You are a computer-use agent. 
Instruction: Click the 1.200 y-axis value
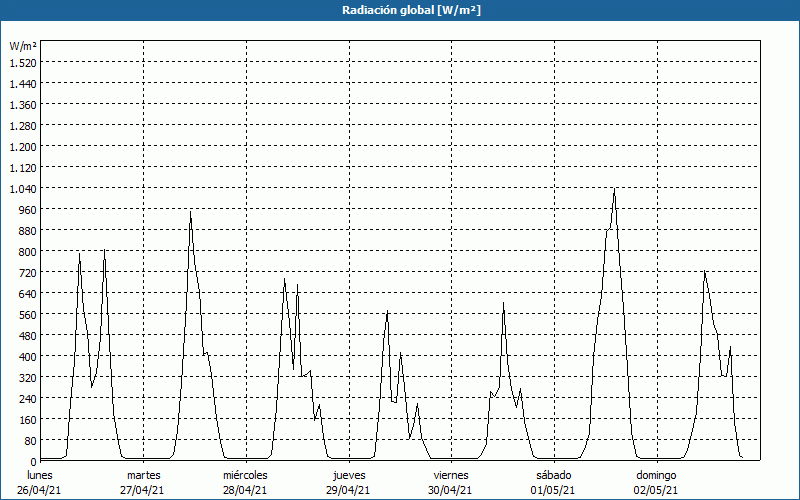coord(23,146)
